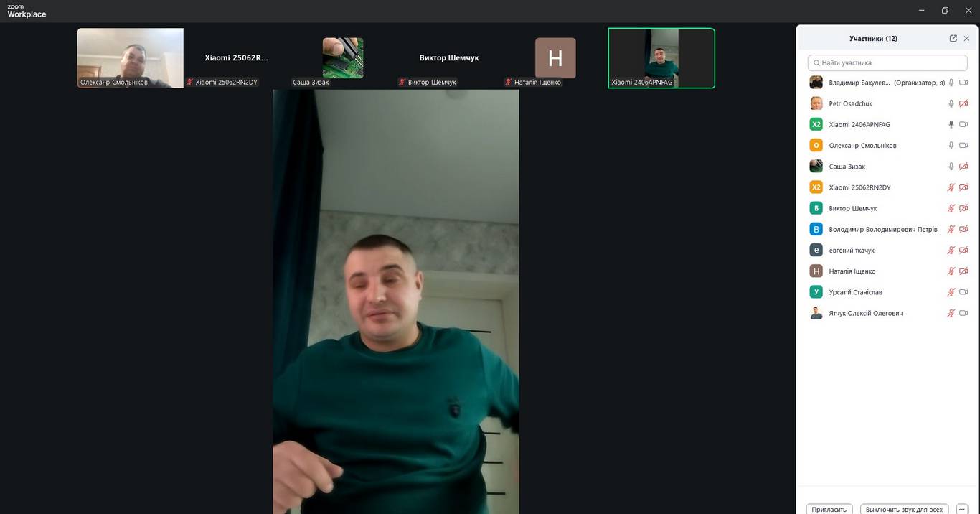
Task: Open the more options ellipsis menu
Action: pyautogui.click(x=962, y=509)
